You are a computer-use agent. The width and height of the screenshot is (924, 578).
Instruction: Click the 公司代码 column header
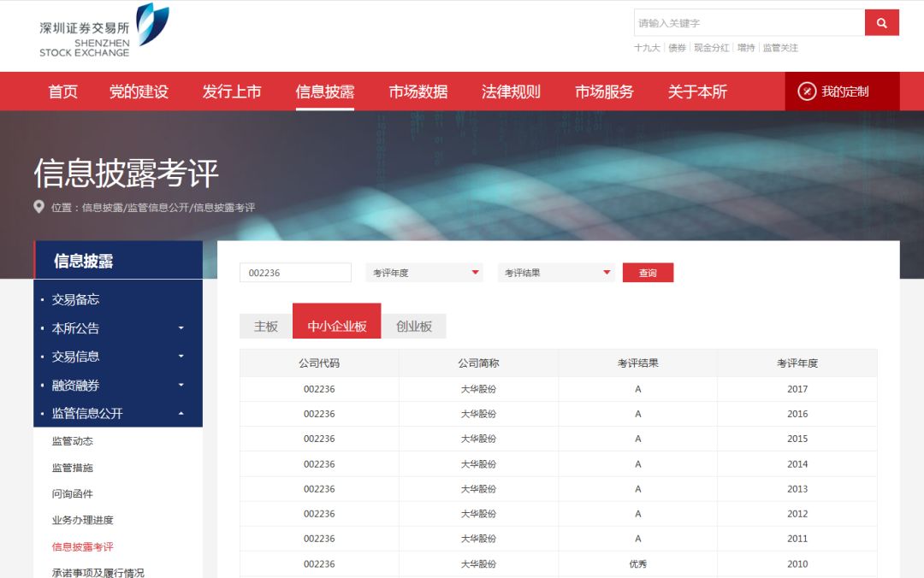319,363
